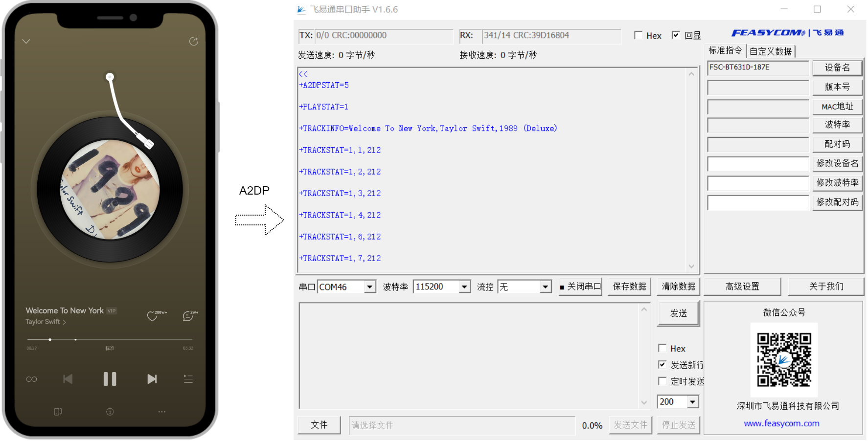Viewport: 868px width, 441px height.
Task: Open the 115200 baud rate dropdown
Action: (465, 287)
